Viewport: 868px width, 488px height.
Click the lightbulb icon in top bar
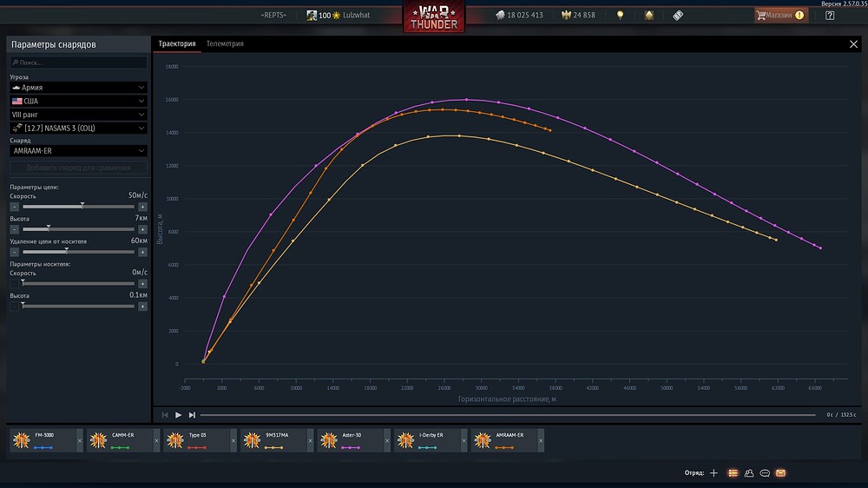pyautogui.click(x=620, y=16)
